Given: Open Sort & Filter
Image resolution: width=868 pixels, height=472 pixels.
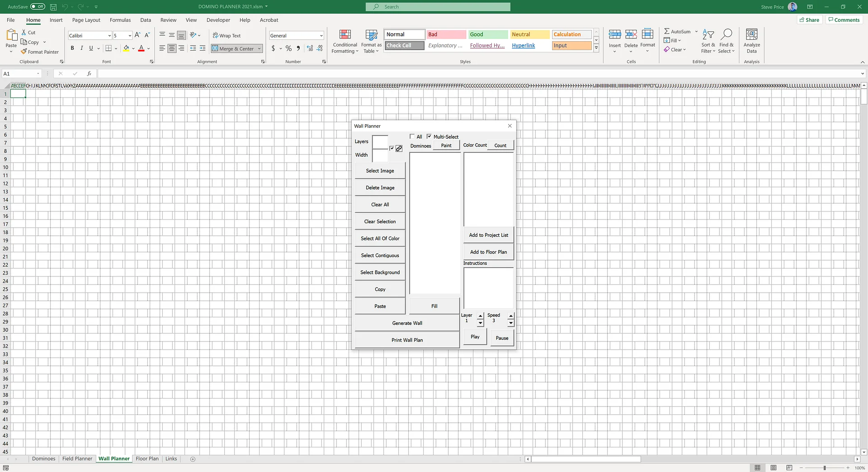Looking at the screenshot, I should pos(708,42).
